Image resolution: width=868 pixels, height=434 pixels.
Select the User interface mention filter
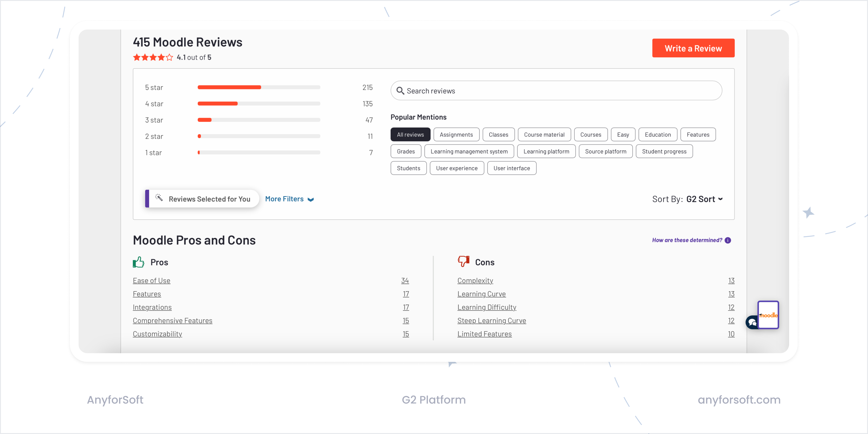click(511, 168)
